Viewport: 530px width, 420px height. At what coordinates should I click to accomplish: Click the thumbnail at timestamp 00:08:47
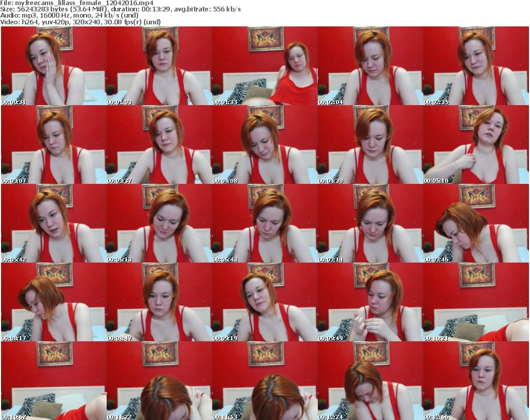159,301
